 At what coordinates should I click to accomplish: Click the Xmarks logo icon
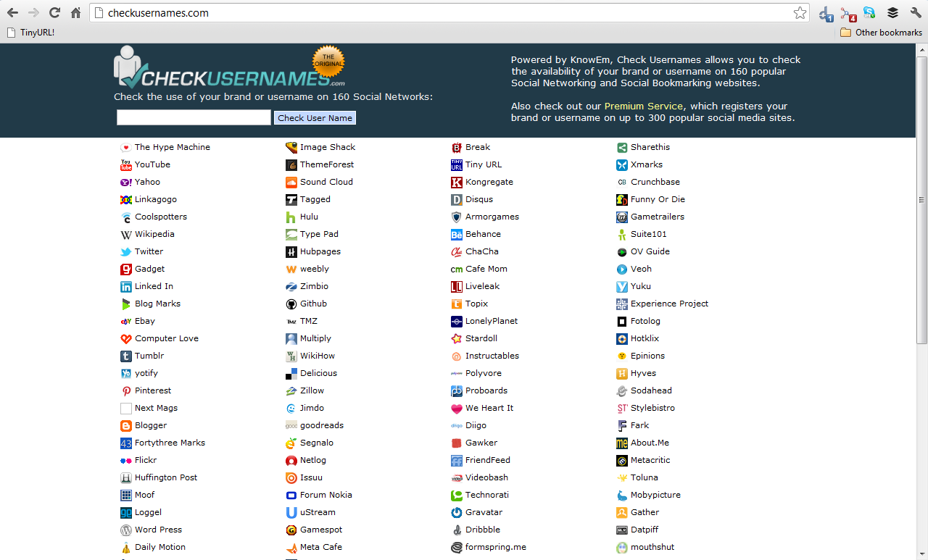(622, 164)
